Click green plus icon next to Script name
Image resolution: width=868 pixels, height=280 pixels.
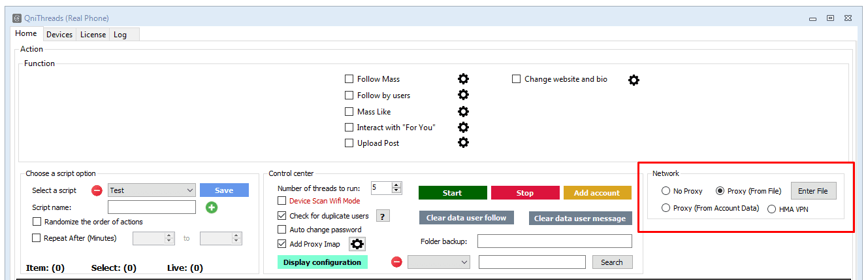tap(212, 207)
